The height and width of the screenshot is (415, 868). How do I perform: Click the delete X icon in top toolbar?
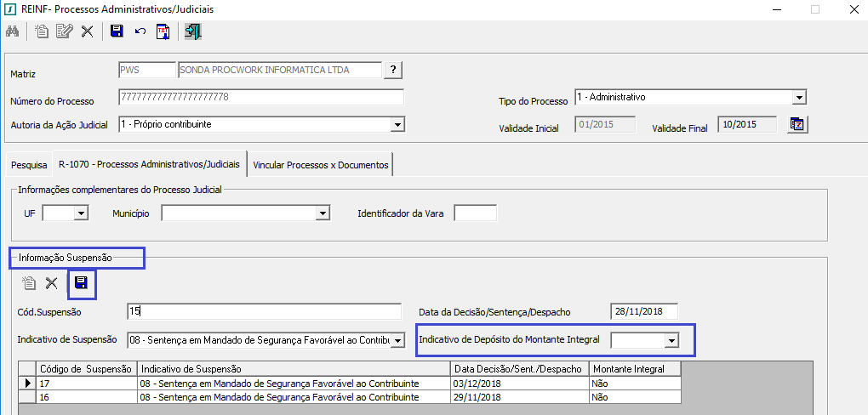coord(87,32)
